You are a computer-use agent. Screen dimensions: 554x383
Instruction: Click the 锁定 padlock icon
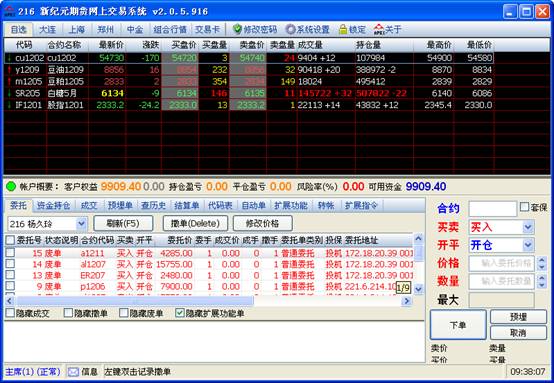click(x=343, y=29)
